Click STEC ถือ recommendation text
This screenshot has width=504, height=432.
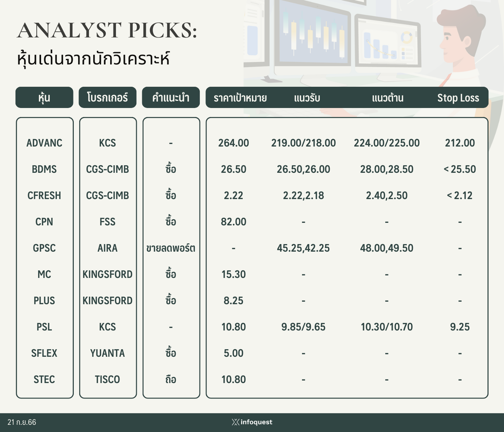(x=171, y=379)
